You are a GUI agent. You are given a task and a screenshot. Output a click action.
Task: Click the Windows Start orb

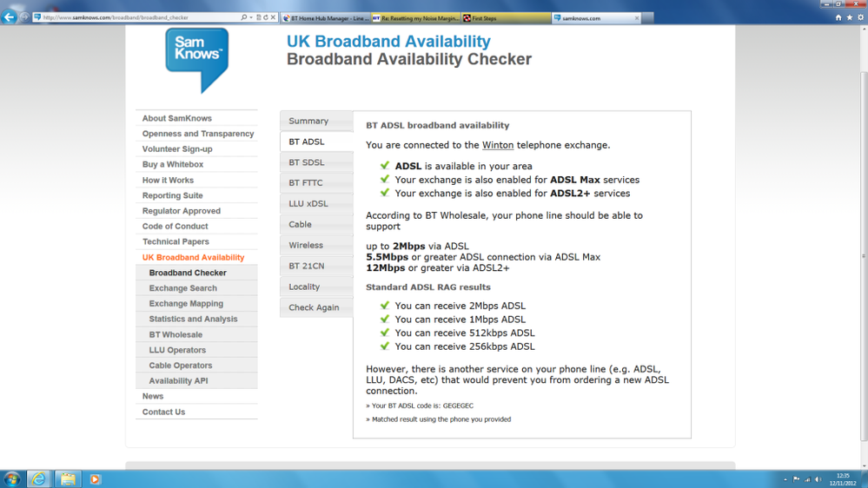click(x=11, y=479)
